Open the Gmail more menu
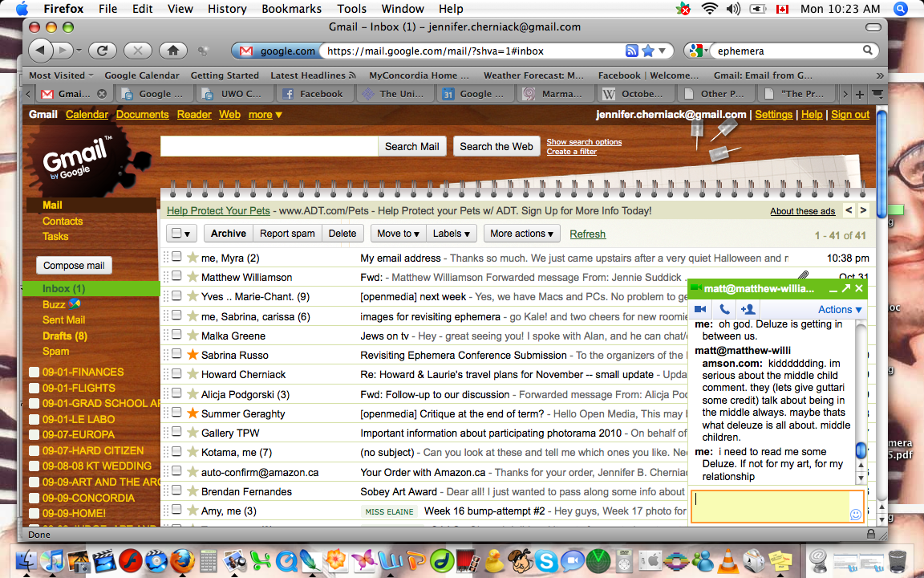The height and width of the screenshot is (578, 924). click(265, 115)
